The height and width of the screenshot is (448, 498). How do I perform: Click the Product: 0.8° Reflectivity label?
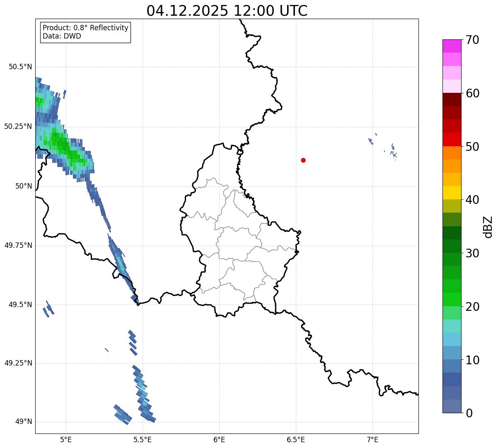click(x=86, y=28)
